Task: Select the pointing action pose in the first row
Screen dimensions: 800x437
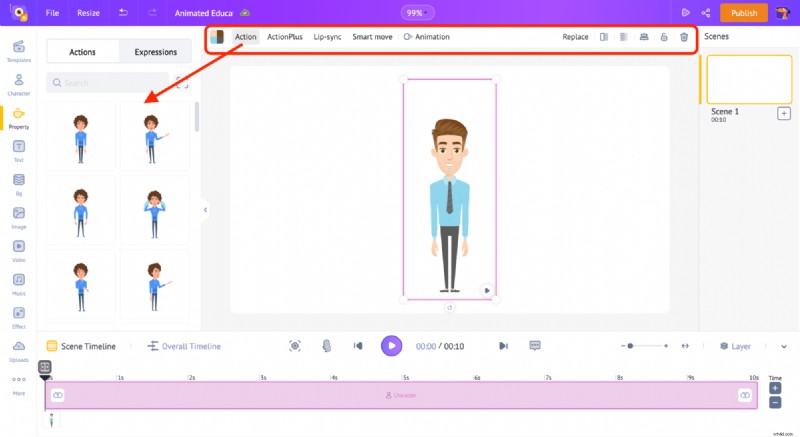Action: click(155, 136)
